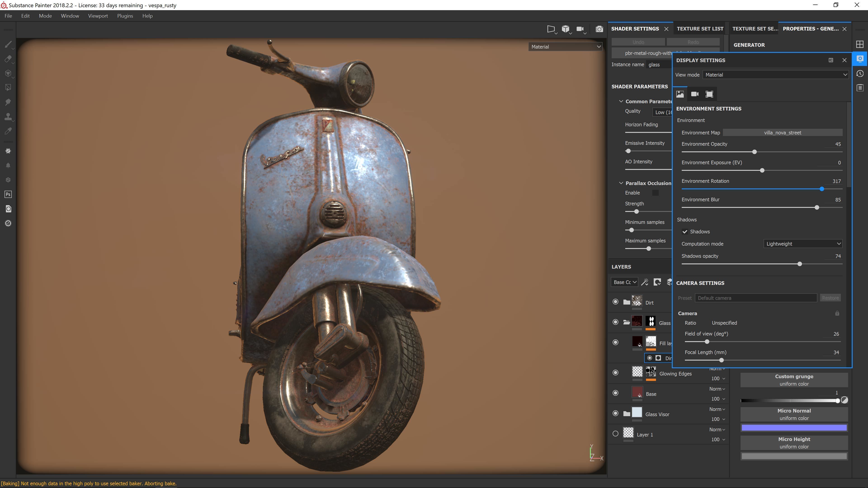
Task: Open the Display Settings sidebar icon
Action: [x=860, y=59]
